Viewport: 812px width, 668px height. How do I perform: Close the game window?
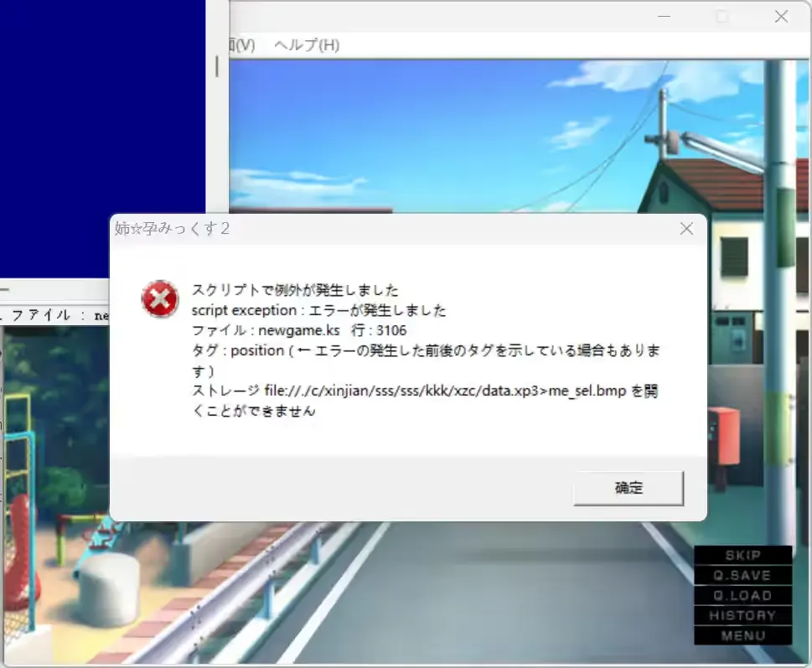(782, 17)
